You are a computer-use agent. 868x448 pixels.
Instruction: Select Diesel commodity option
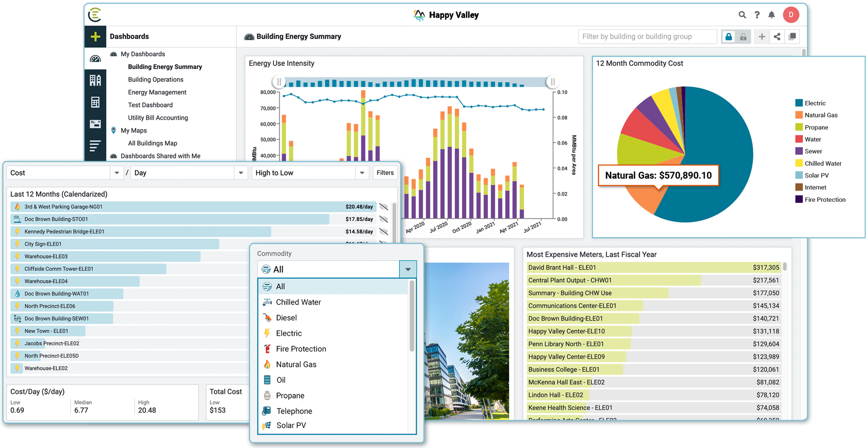click(333, 318)
